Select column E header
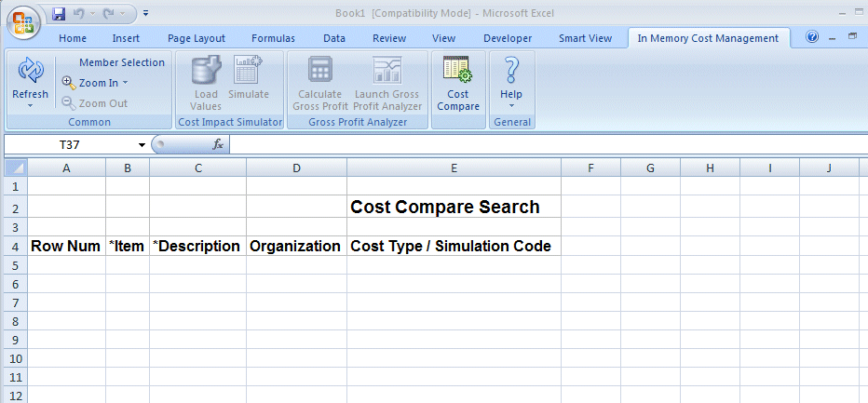 coord(454,168)
